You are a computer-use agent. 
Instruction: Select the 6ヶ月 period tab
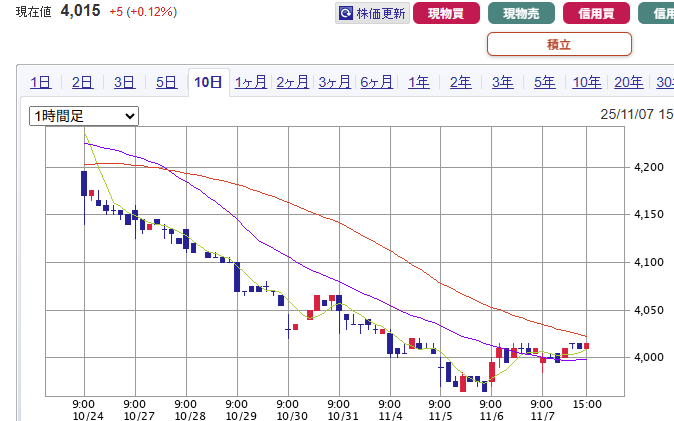coord(376,82)
